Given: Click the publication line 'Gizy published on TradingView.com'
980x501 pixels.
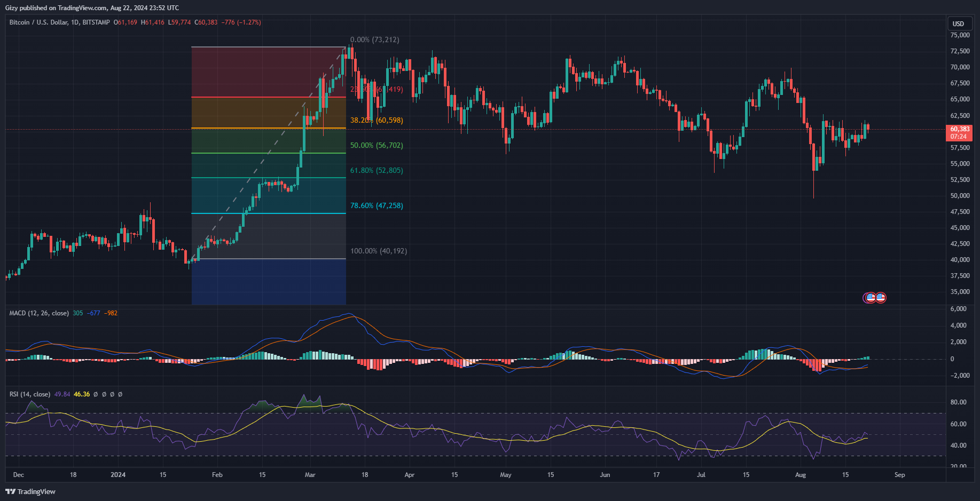Looking at the screenshot, I should coord(56,8).
